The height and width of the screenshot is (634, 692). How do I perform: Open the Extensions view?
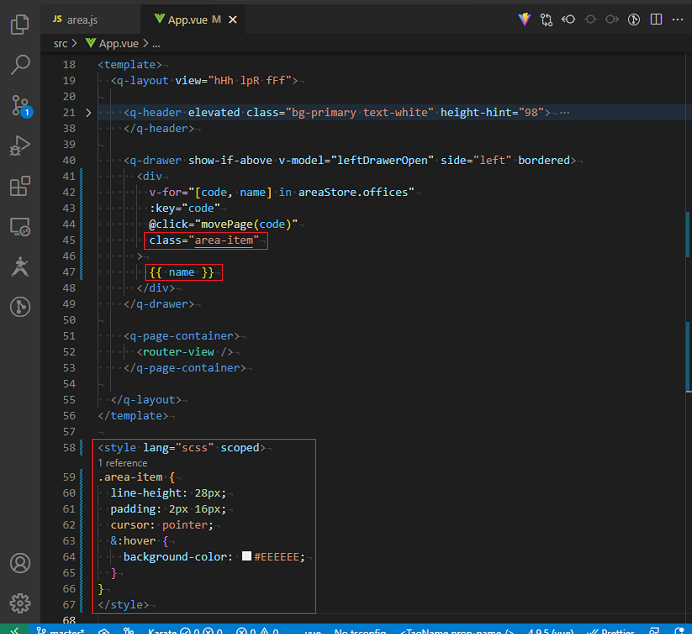[x=20, y=186]
